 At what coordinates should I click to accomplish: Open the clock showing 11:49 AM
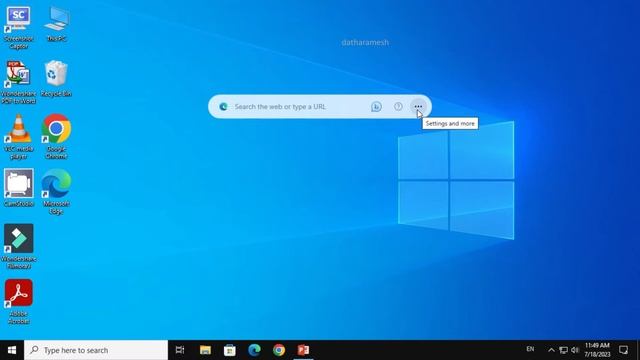pos(597,350)
